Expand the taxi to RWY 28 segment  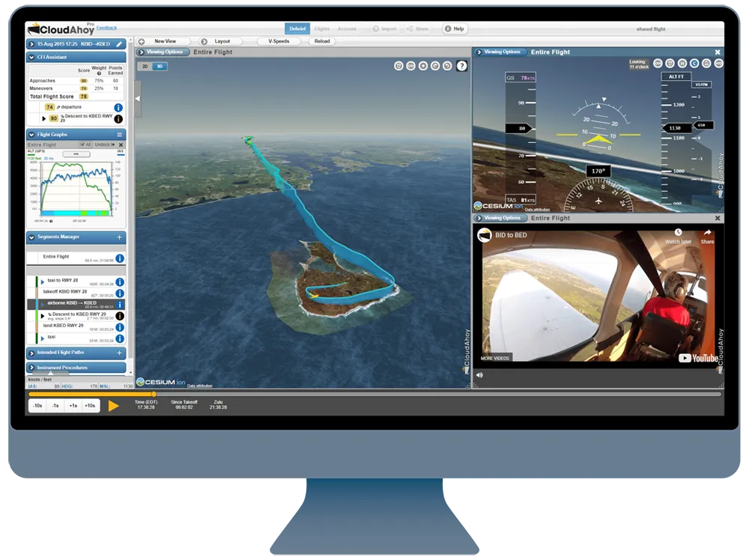click(43, 282)
